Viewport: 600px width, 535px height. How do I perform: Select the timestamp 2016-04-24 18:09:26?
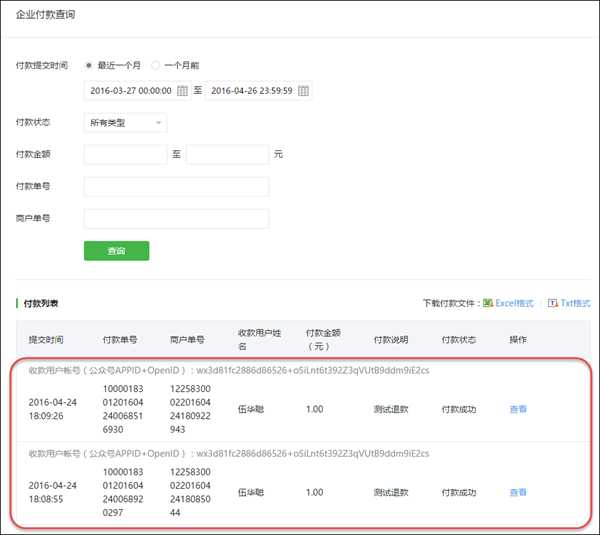[x=53, y=409]
